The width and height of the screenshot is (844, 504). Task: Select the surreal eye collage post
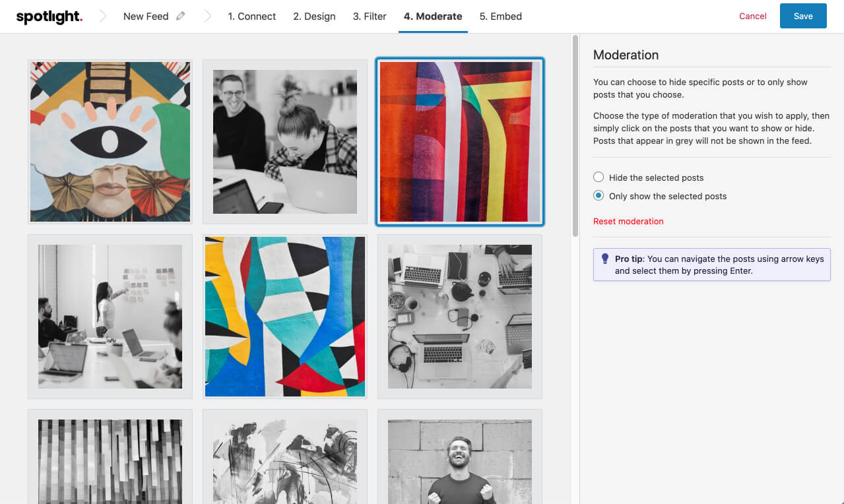coord(110,142)
